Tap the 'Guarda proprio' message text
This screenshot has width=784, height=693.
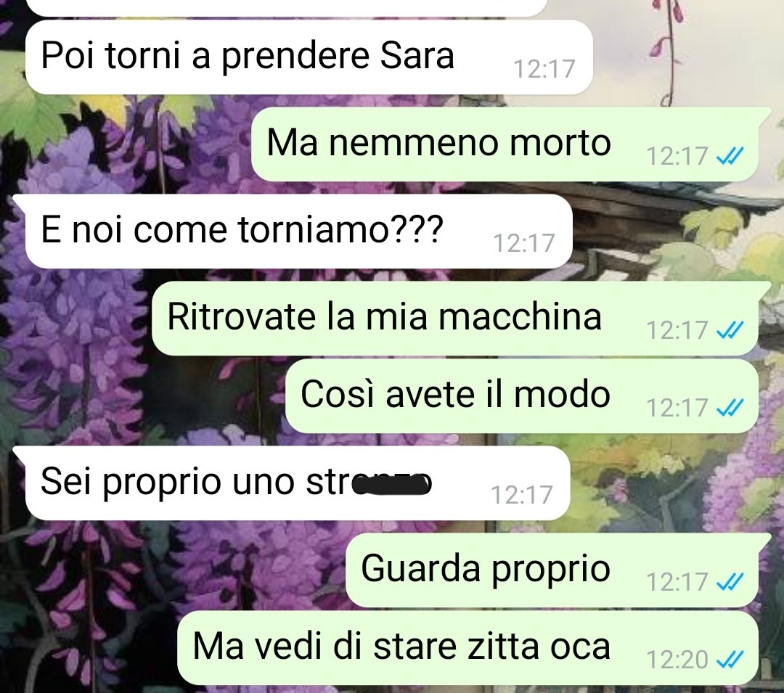[486, 570]
